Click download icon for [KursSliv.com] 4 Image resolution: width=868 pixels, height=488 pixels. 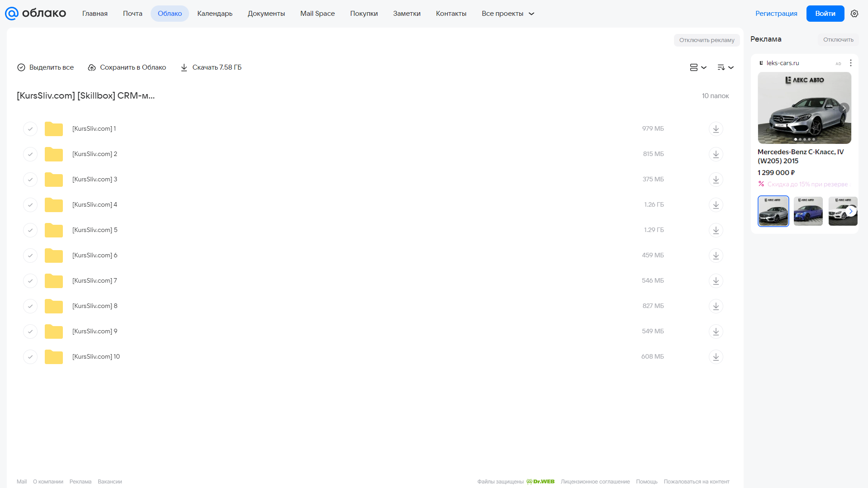[x=716, y=205]
